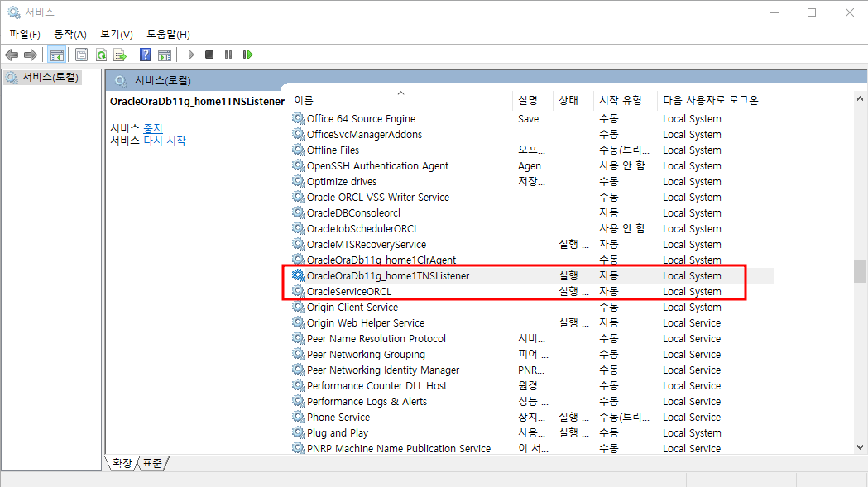Open the Help question mark icon
This screenshot has width=868, height=487.
coord(145,55)
